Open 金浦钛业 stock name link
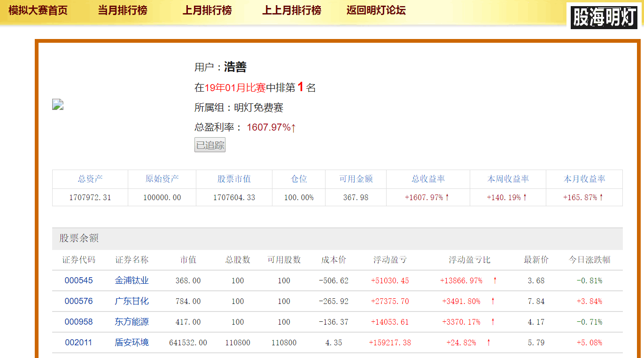644x358 pixels. point(132,280)
